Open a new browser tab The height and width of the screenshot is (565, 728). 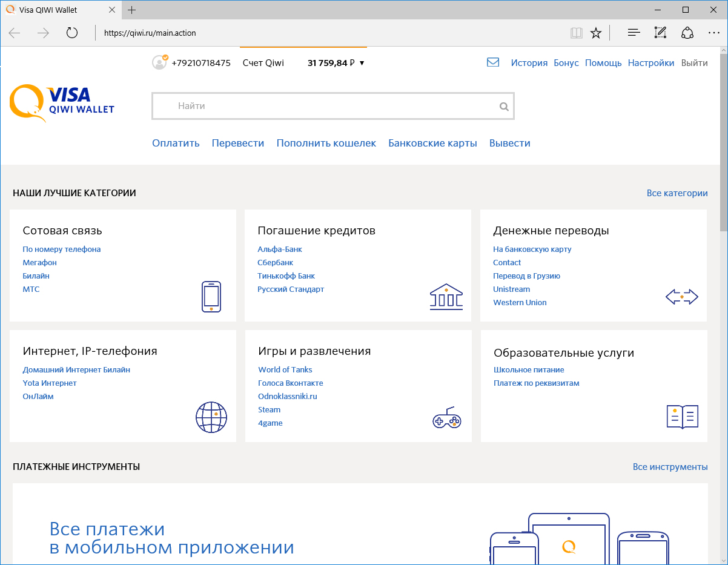[131, 10]
